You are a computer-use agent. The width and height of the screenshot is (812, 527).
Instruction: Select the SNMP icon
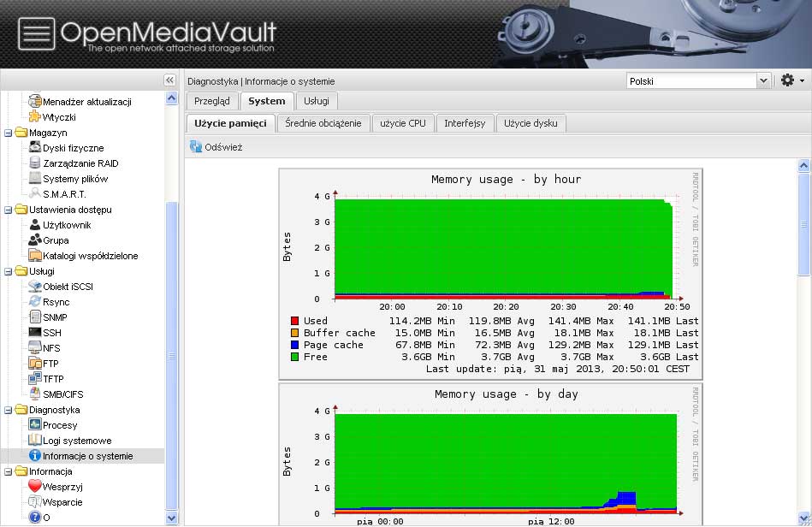tap(35, 317)
